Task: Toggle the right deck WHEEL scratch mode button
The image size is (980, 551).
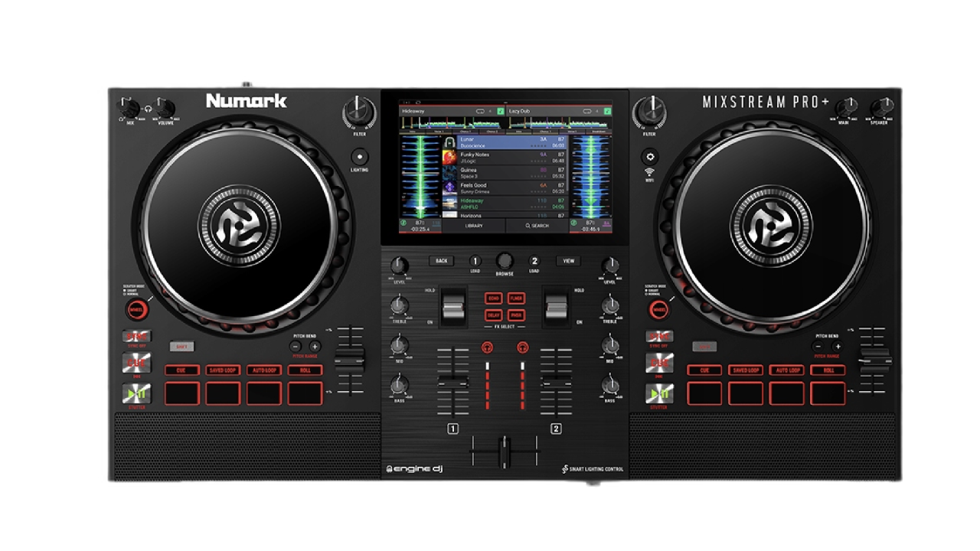Action: point(658,310)
